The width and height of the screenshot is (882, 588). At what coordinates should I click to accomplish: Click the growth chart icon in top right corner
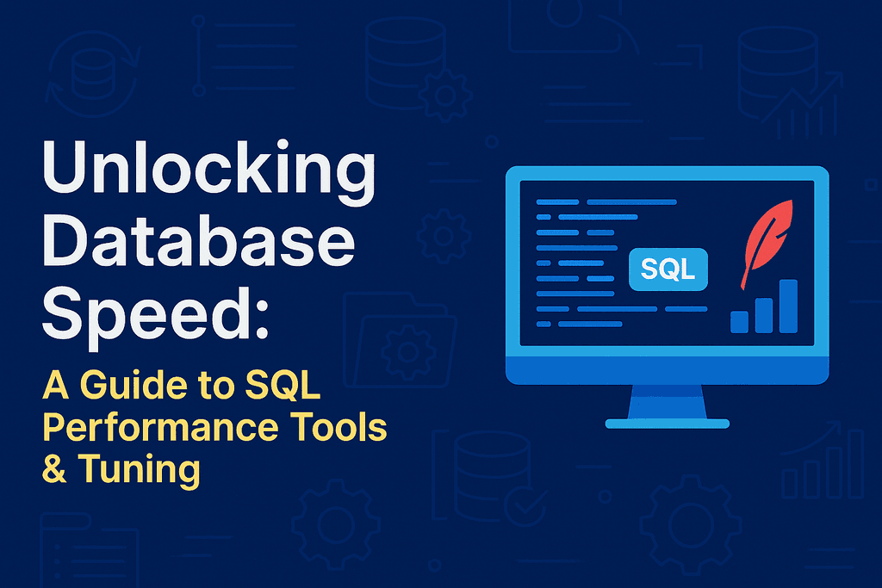(x=805, y=103)
